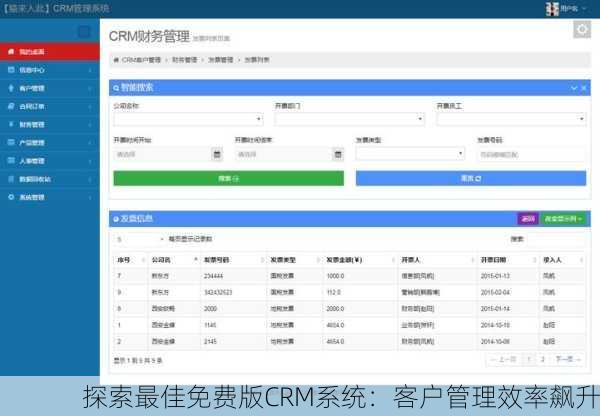
Task: Go to page 2 in pagination
Action: click(x=543, y=359)
